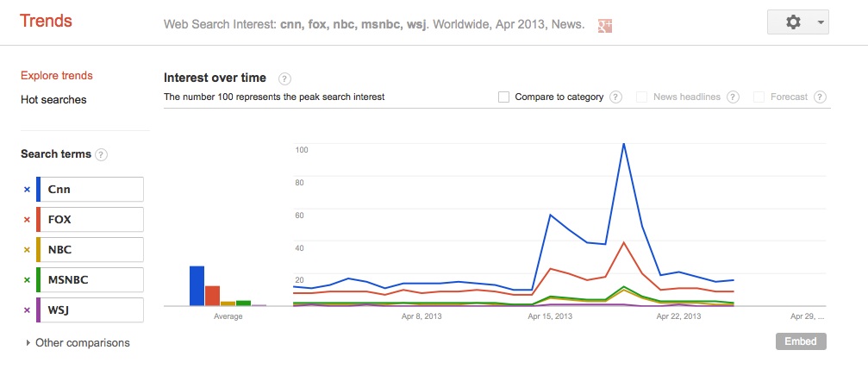The image size is (868, 369).
Task: Toggle the News headlines checkbox
Action: [x=642, y=97]
